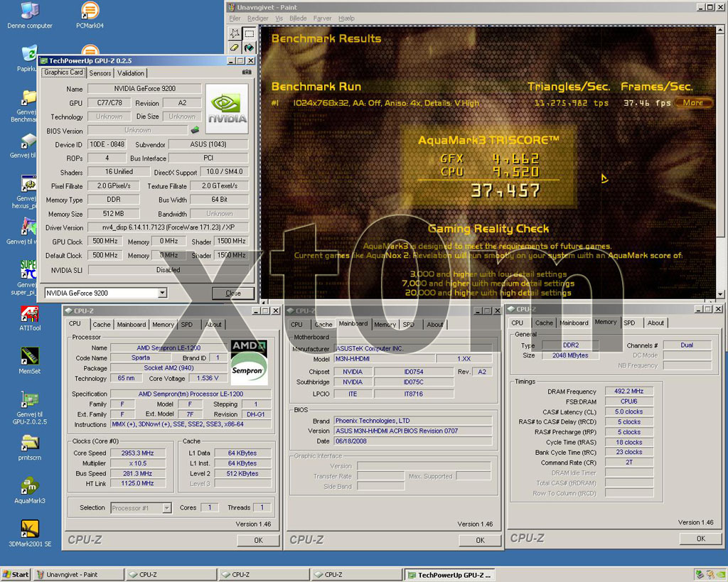Open Cache tab in the Sempron CPU-Z window
The image size is (728, 582).
(101, 325)
